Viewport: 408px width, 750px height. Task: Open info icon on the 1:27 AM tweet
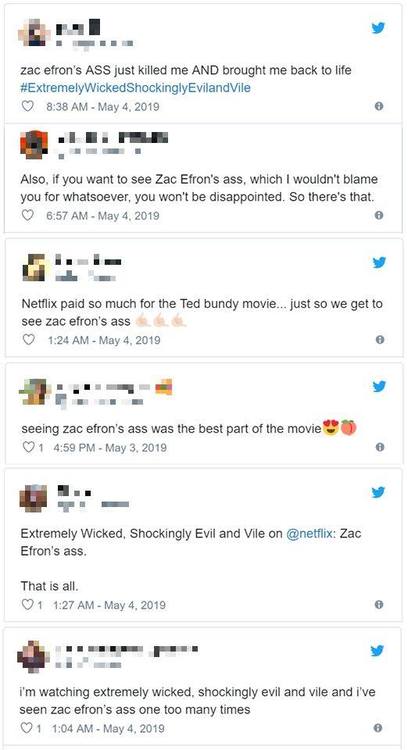(379, 605)
